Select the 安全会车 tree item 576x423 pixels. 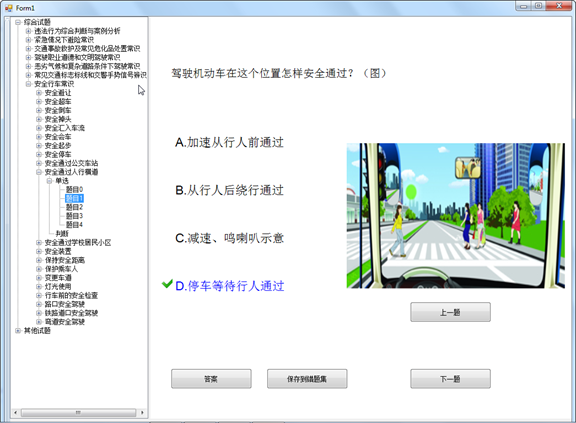pos(58,137)
